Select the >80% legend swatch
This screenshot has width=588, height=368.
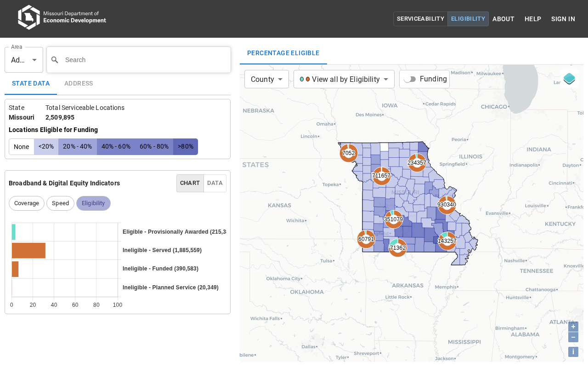[x=186, y=147]
